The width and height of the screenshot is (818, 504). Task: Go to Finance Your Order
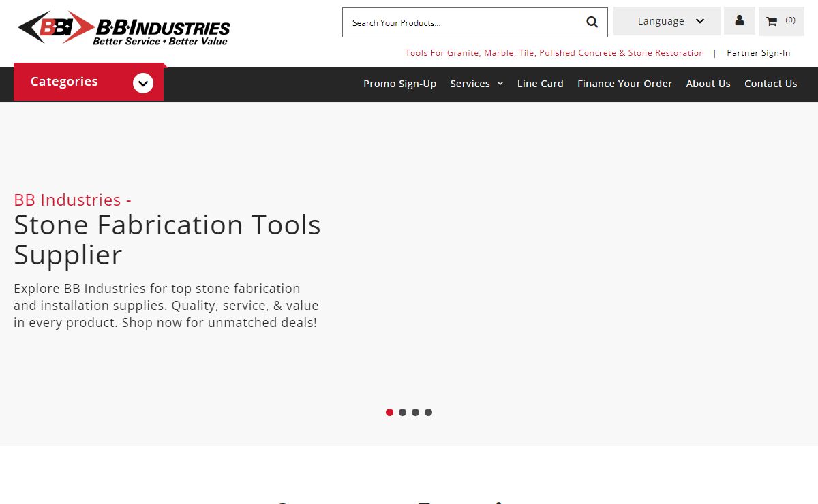[x=624, y=84]
